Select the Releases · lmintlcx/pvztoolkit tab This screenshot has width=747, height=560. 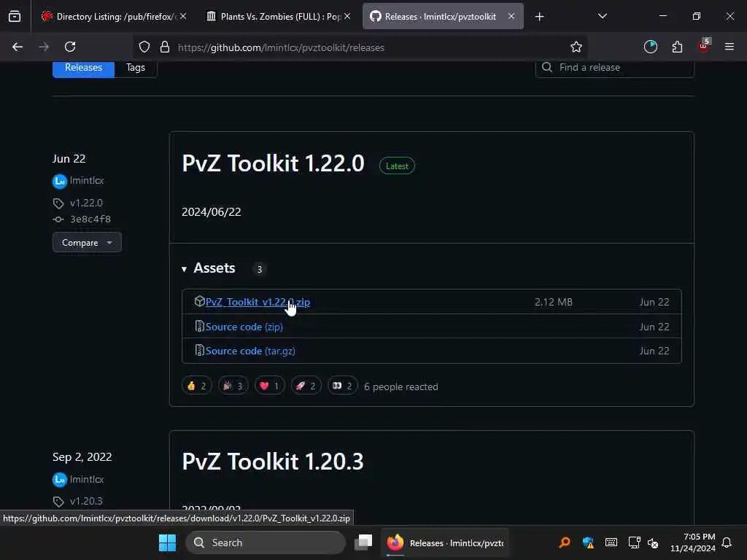pyautogui.click(x=443, y=17)
